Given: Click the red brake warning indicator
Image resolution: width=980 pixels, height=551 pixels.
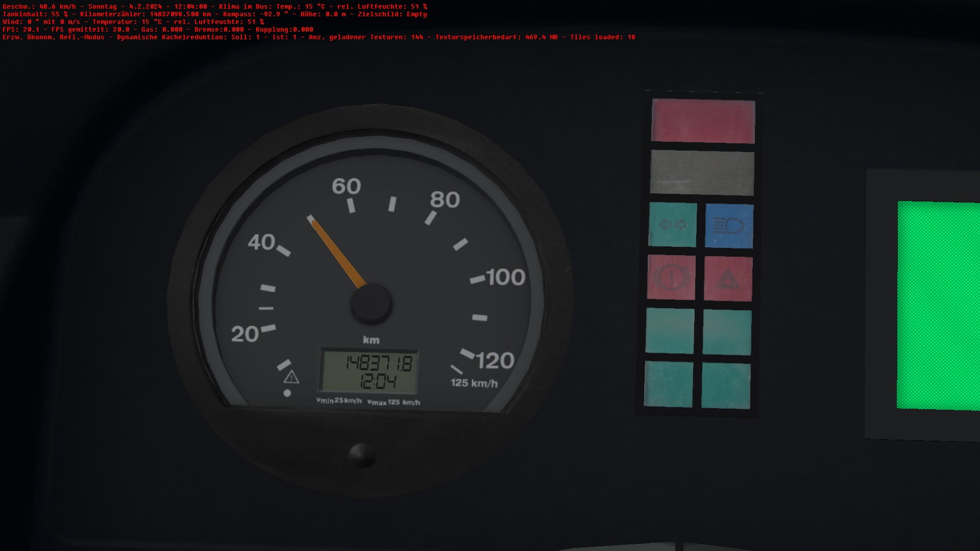Looking at the screenshot, I should click(x=671, y=278).
